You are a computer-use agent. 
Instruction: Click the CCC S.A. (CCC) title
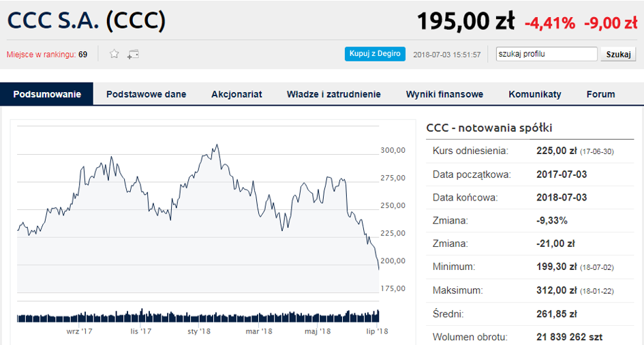(87, 20)
